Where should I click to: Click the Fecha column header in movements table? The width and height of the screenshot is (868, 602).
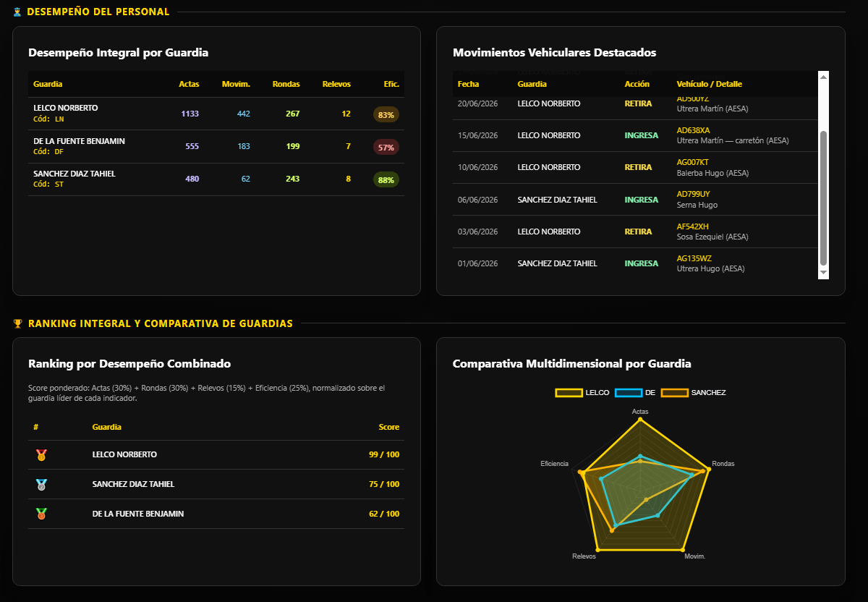[x=468, y=84]
